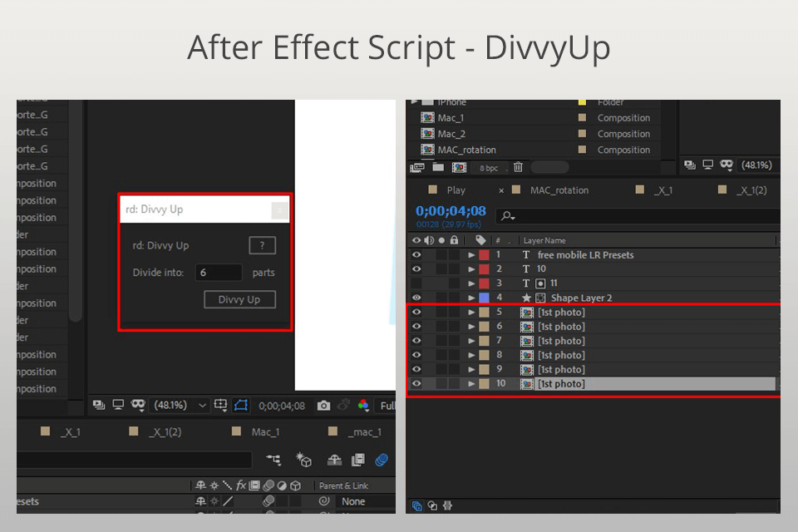This screenshot has height=532, width=798.
Task: Lock the free mobile LR Presets layer
Action: (453, 255)
